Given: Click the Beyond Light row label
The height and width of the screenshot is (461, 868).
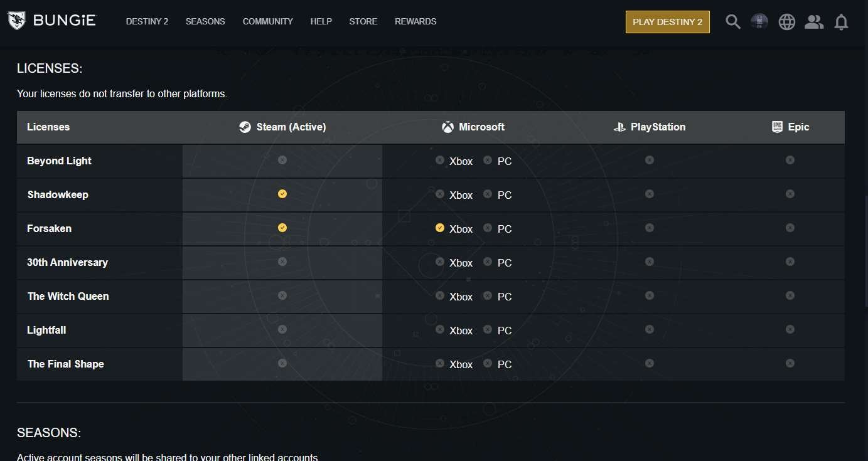Looking at the screenshot, I should pyautogui.click(x=59, y=161).
